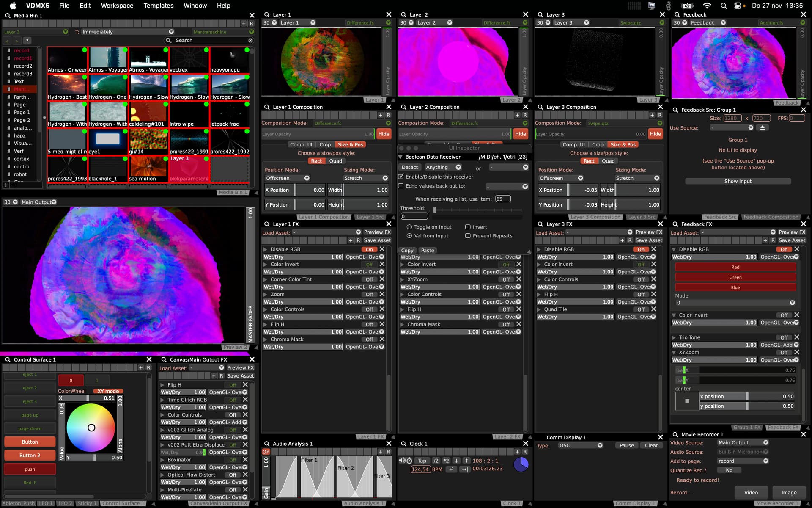Select the Toggle on Input radio button
Viewport: 812px width, 508px height.
tap(409, 227)
